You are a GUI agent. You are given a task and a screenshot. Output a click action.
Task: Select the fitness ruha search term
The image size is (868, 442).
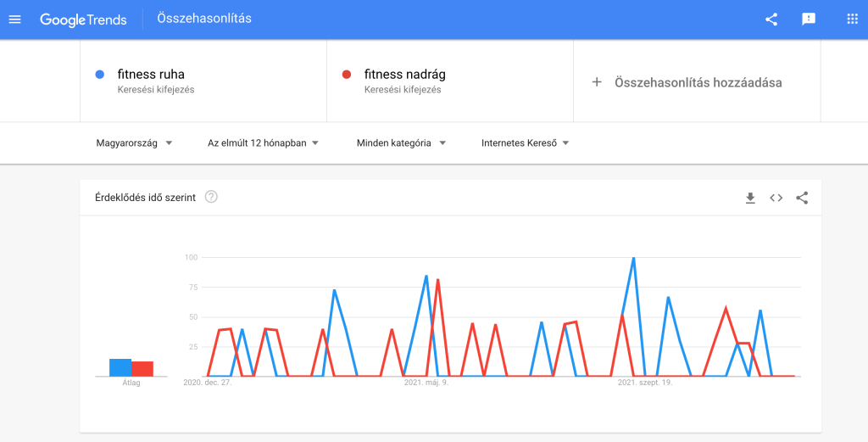click(151, 75)
